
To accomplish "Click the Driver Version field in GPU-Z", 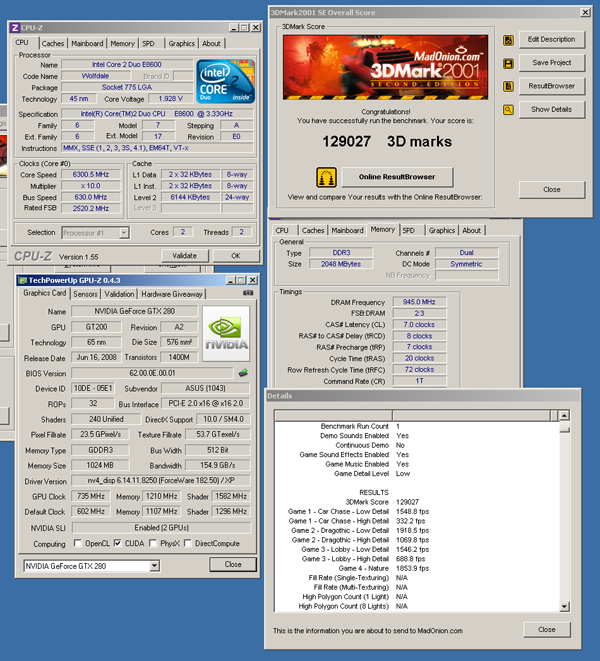I will click(161, 481).
